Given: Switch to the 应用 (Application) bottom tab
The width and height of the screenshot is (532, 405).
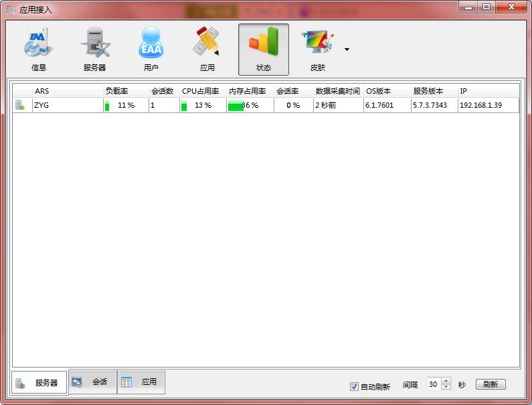Looking at the screenshot, I should [141, 382].
